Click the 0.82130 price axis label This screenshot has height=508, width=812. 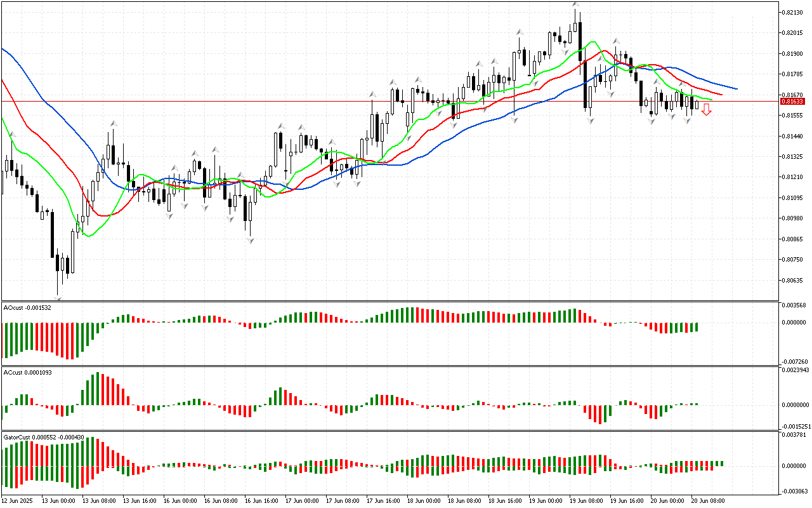tap(792, 12)
